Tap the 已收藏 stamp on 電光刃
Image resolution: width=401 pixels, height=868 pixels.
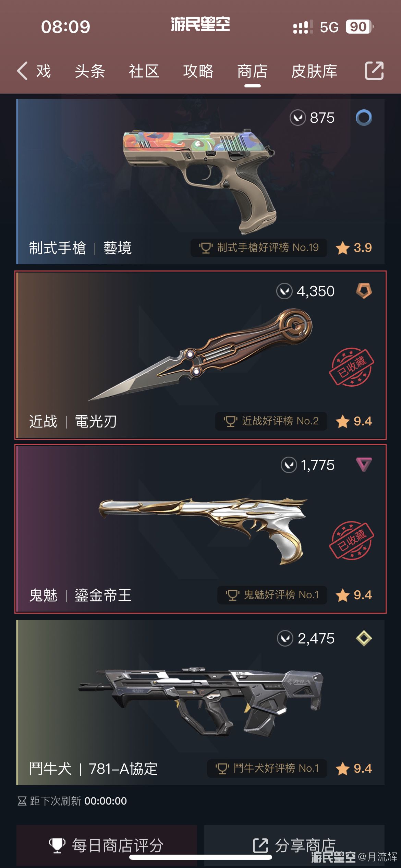tap(351, 367)
